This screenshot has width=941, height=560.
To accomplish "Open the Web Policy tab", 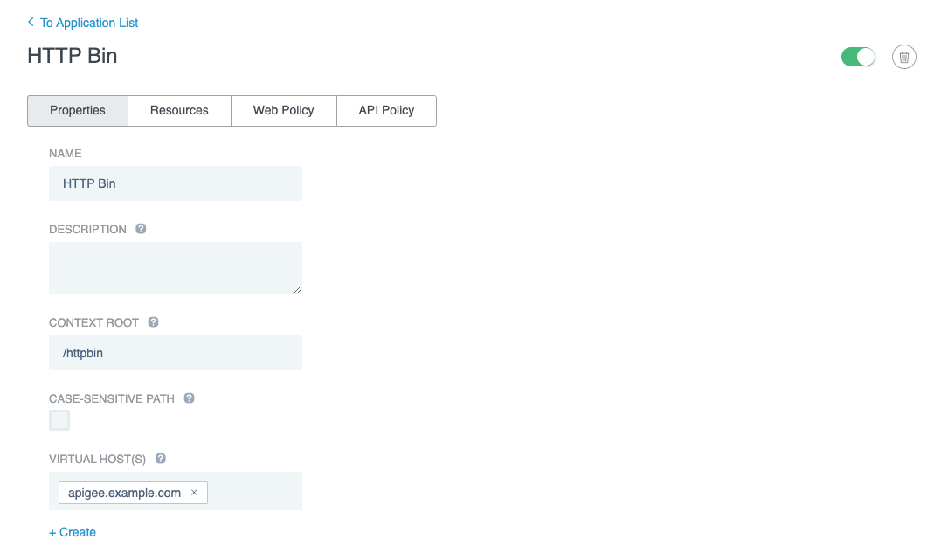I will pyautogui.click(x=283, y=110).
